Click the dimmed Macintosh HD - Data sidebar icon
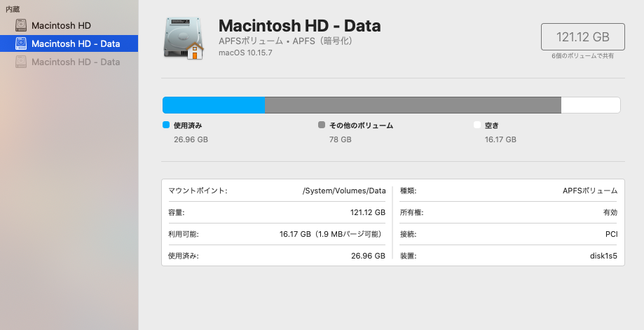 (x=21, y=62)
